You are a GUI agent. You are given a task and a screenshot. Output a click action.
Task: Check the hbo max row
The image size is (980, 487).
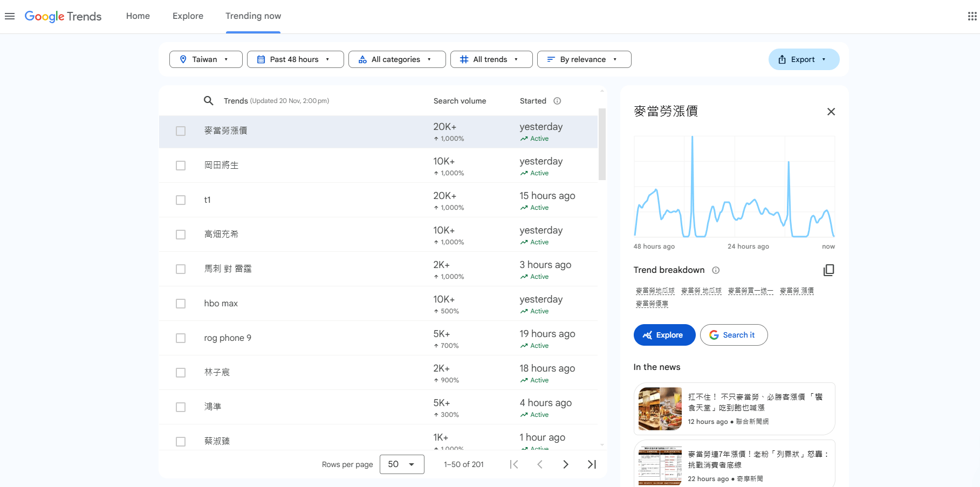coord(181,304)
